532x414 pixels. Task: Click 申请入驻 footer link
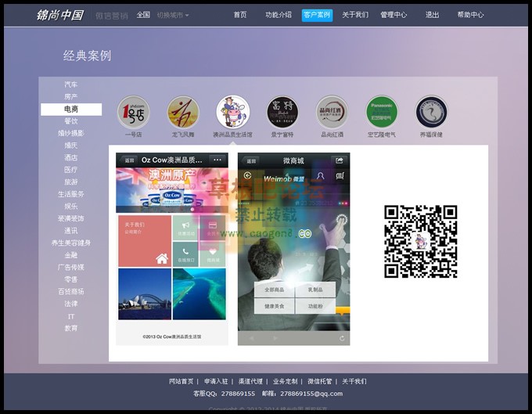click(x=216, y=381)
